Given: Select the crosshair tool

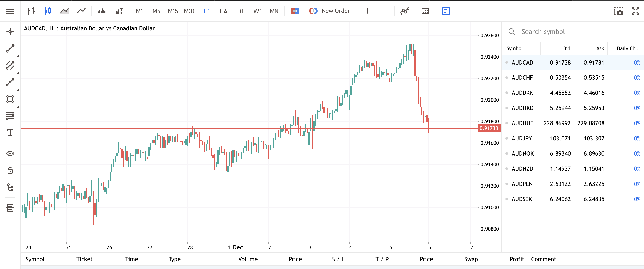Looking at the screenshot, I should (9, 32).
